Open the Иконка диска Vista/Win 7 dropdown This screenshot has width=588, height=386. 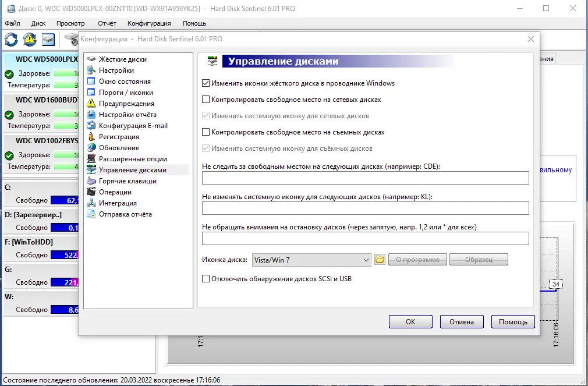pos(311,260)
